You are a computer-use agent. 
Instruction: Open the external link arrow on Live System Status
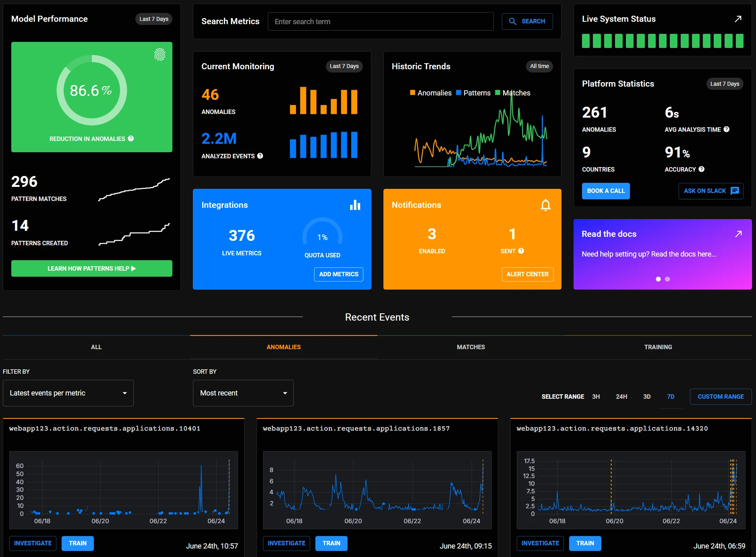tap(739, 19)
